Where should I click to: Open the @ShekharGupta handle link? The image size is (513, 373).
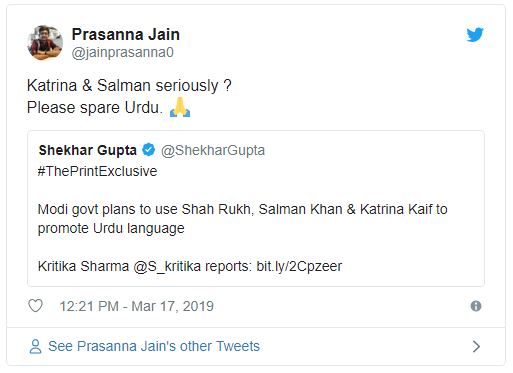213,150
